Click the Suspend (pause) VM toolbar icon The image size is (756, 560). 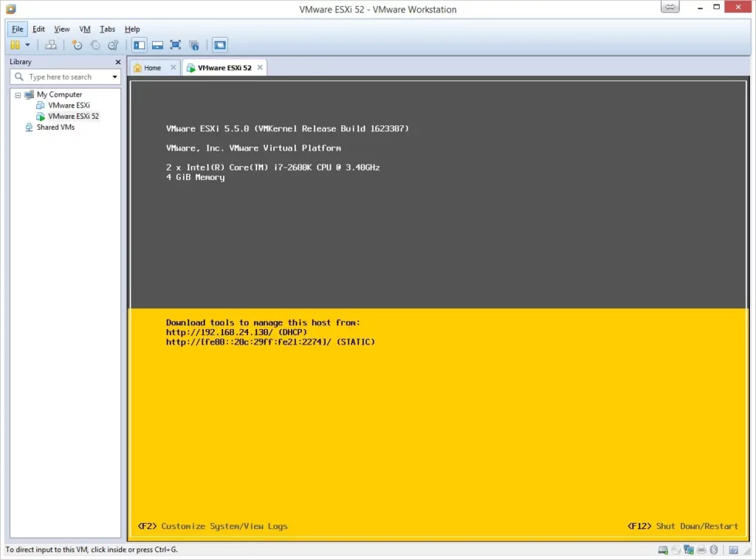point(15,45)
